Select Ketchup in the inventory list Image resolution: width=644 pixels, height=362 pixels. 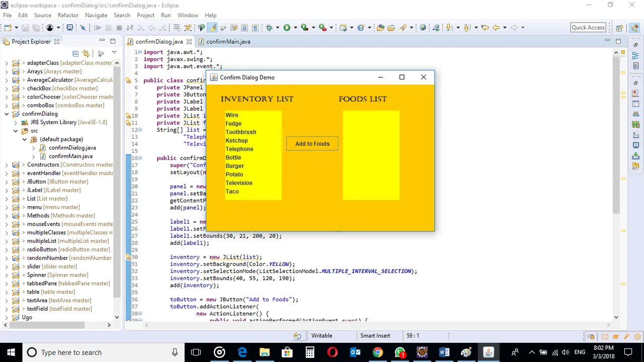[253, 141]
